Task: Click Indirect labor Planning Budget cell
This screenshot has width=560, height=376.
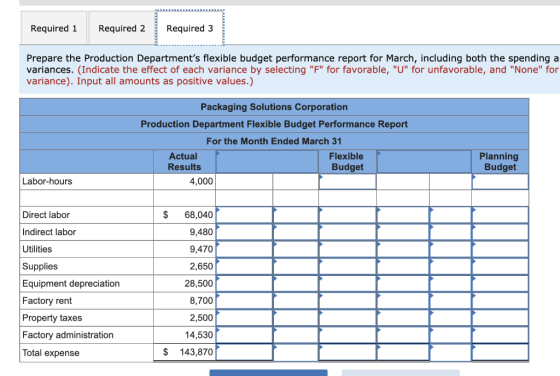Action: click(500, 232)
